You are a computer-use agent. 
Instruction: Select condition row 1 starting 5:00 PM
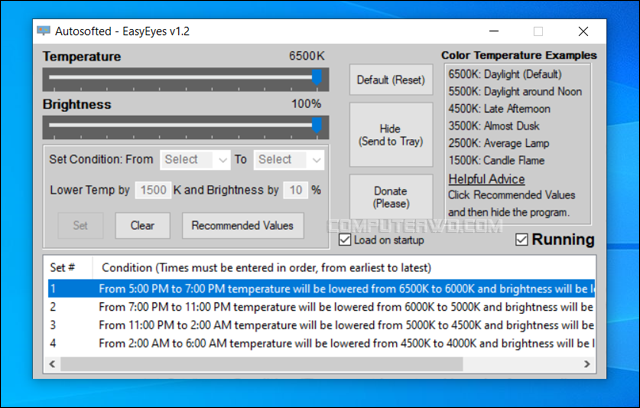tap(321, 288)
